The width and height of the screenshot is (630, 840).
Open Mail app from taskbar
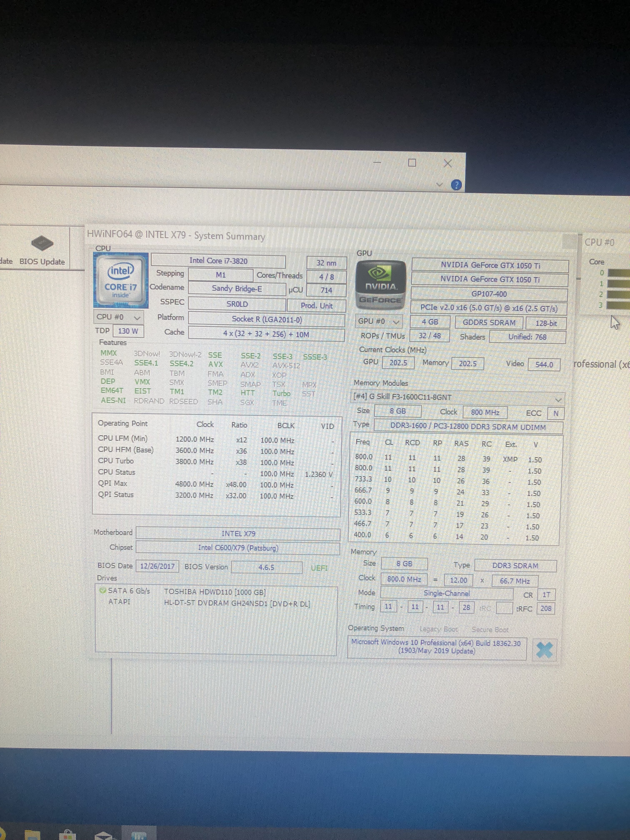[103, 835]
